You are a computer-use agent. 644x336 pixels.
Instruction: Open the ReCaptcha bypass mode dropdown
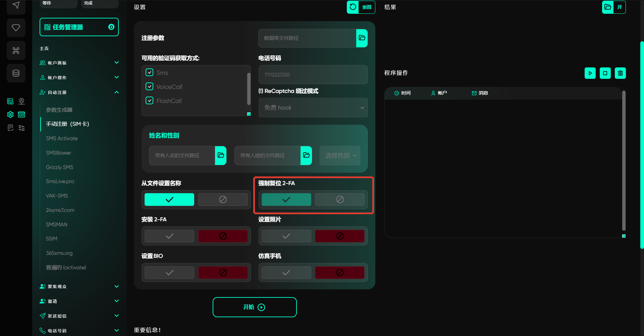point(313,108)
